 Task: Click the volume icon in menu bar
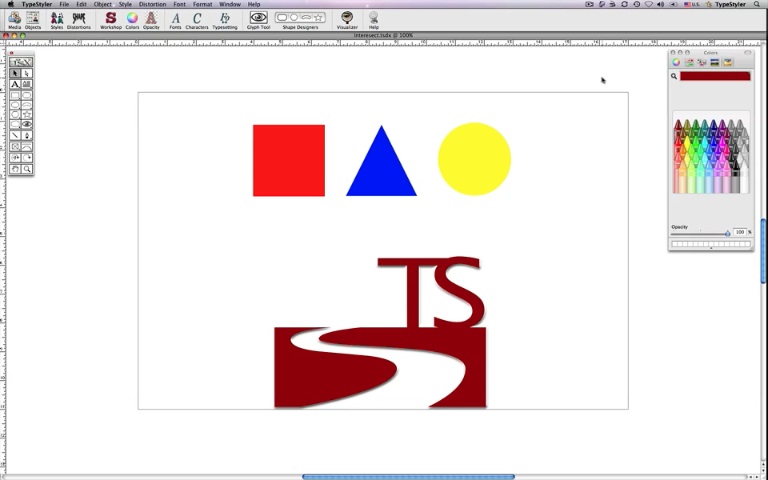coord(660,4)
